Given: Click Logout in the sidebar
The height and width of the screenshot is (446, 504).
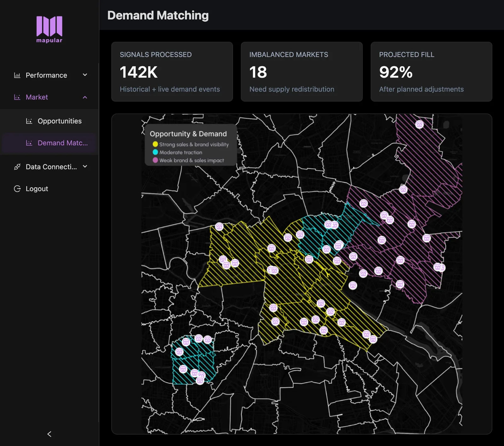Looking at the screenshot, I should 37,188.
